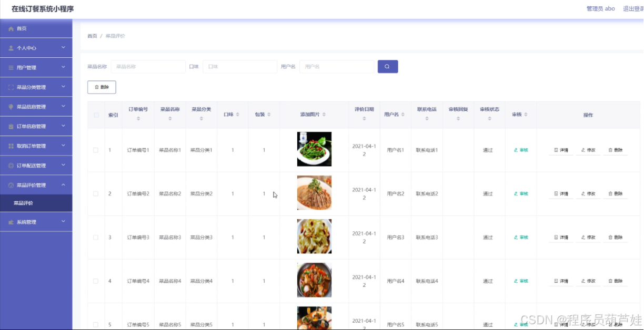644x330 pixels.
Task: Click 审核 for row 用户名1
Action: (521, 150)
